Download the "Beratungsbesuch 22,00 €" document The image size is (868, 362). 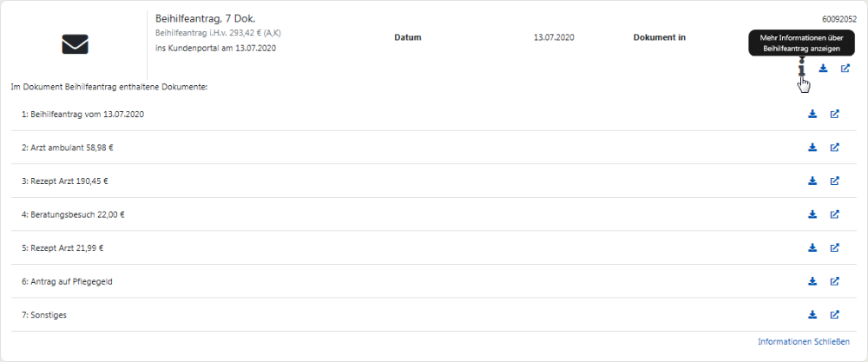point(812,214)
